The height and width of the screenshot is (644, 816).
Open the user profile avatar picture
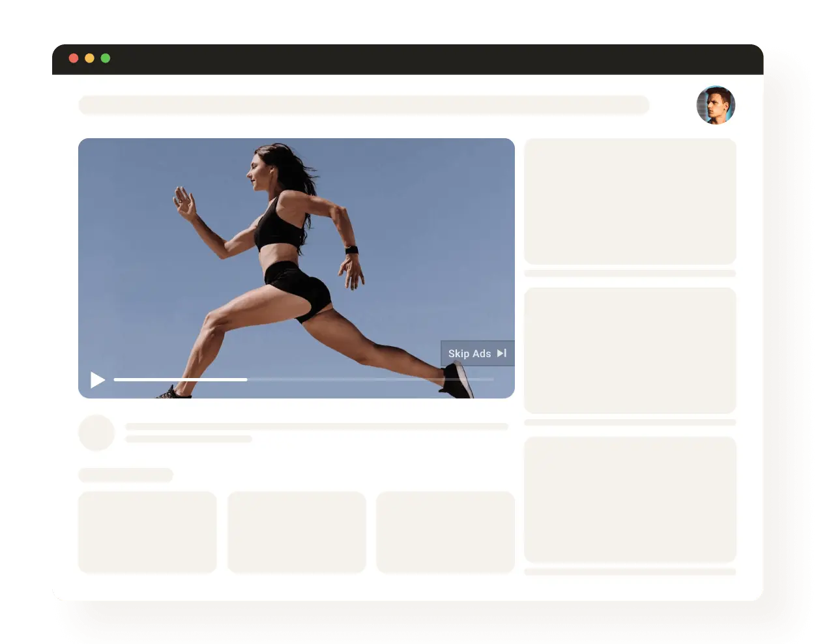716,104
